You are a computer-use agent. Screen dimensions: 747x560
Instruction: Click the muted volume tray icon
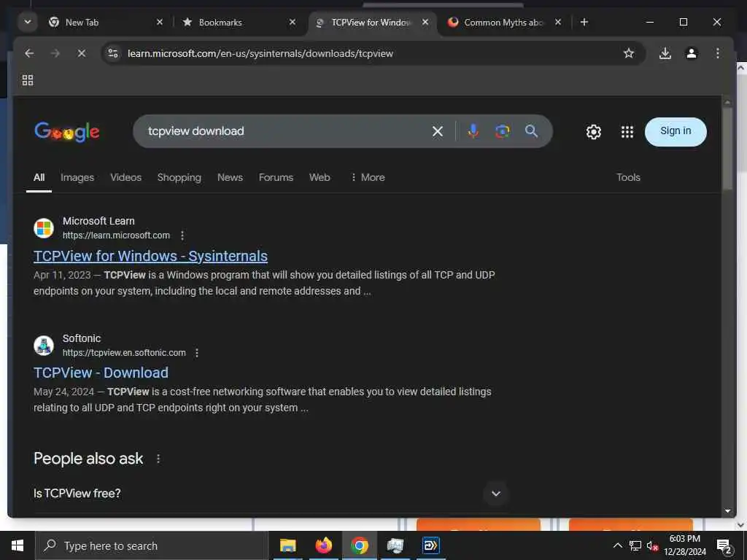652,546
